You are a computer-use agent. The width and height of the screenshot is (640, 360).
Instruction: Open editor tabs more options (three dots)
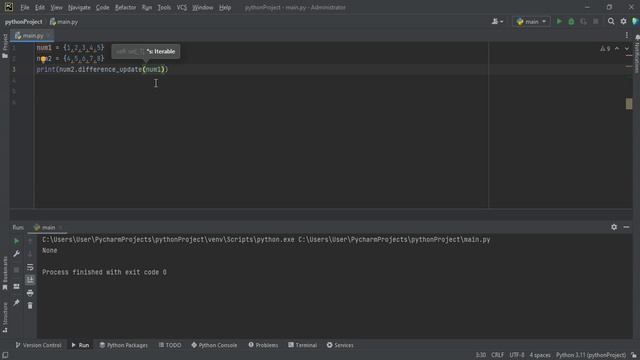pyautogui.click(x=627, y=36)
